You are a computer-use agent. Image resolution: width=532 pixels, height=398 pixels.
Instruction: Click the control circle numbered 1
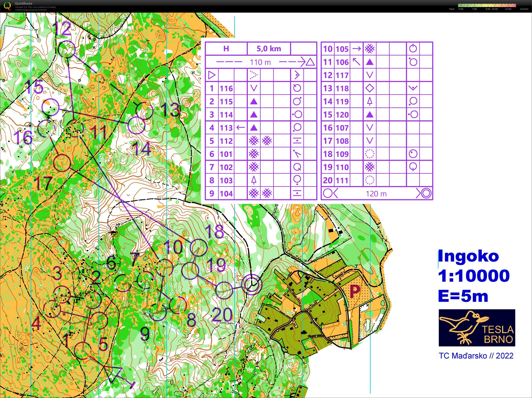83,351
